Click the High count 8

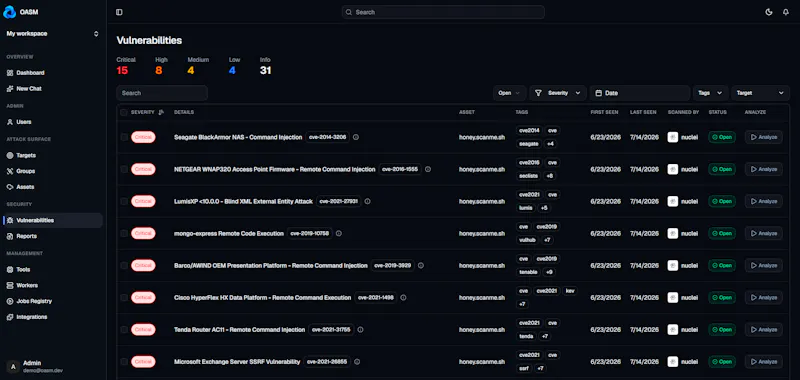coord(159,71)
